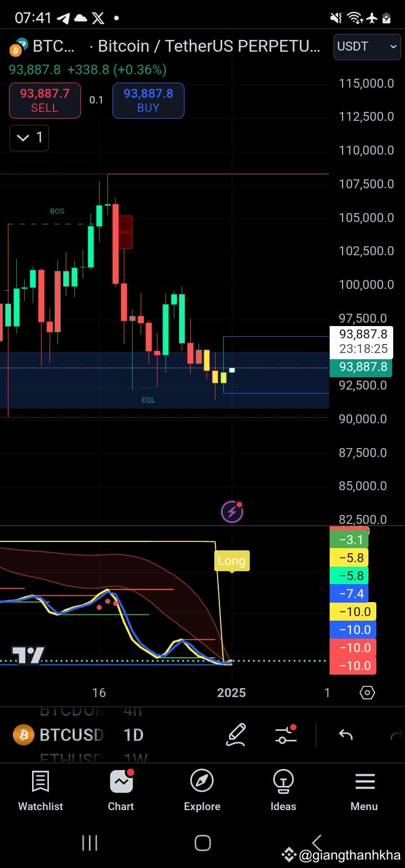Tap the battery icon in status bar
The height and width of the screenshot is (868, 405).
pos(387,18)
